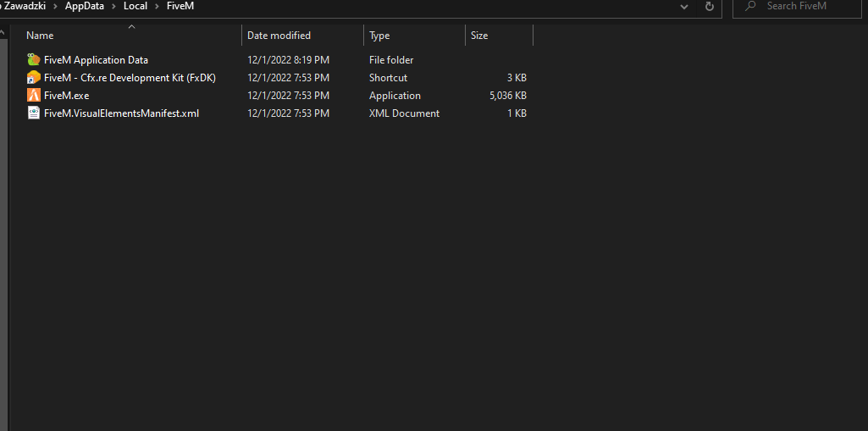Expand chevron before AppData breadcrumb
This screenshot has height=431, width=868.
tap(55, 7)
